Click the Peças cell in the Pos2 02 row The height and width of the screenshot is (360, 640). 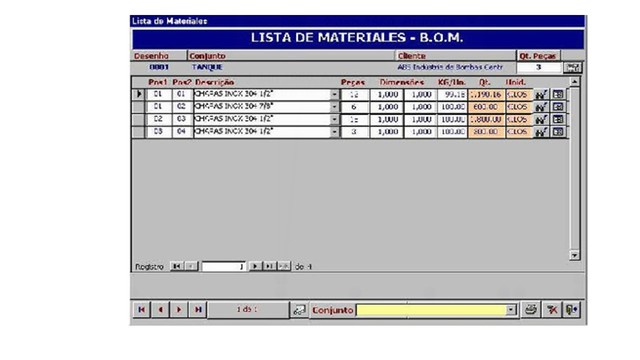(355, 107)
